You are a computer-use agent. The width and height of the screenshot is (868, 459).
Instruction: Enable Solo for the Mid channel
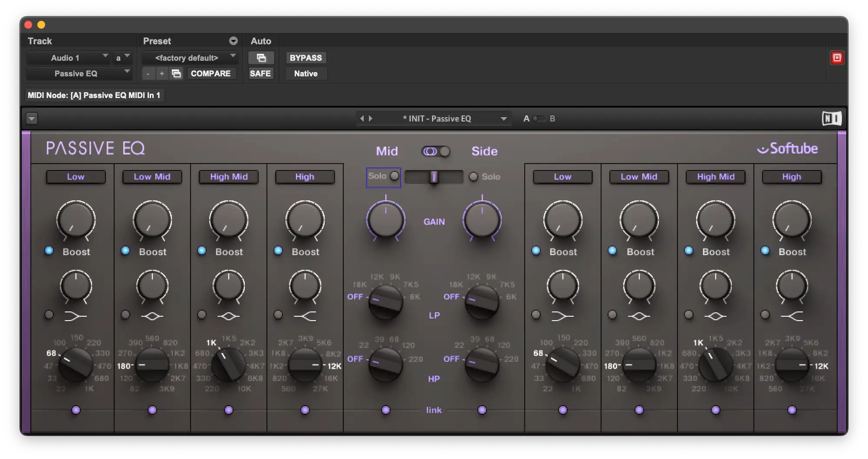pyautogui.click(x=394, y=176)
